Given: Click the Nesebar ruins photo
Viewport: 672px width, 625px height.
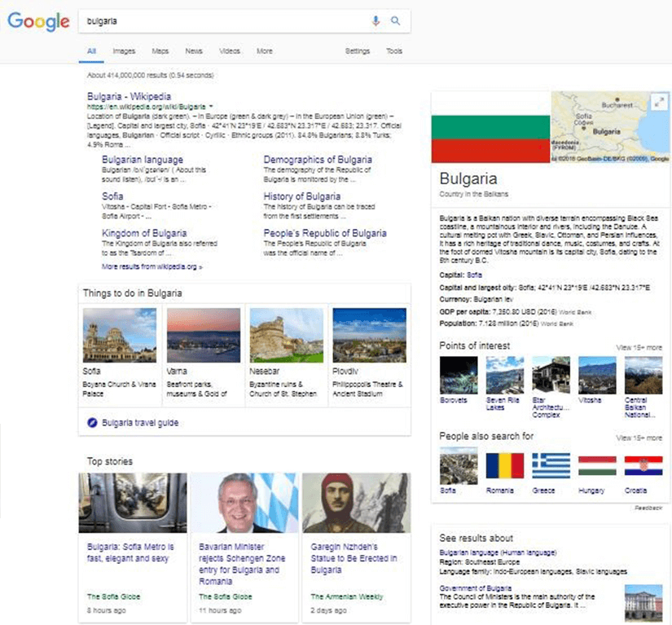Looking at the screenshot, I should tap(287, 335).
